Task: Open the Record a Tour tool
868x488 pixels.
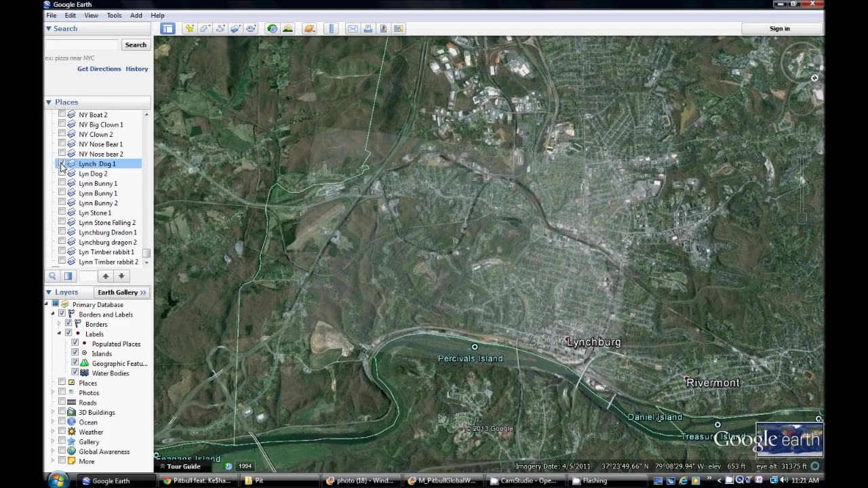Action: coord(252,28)
